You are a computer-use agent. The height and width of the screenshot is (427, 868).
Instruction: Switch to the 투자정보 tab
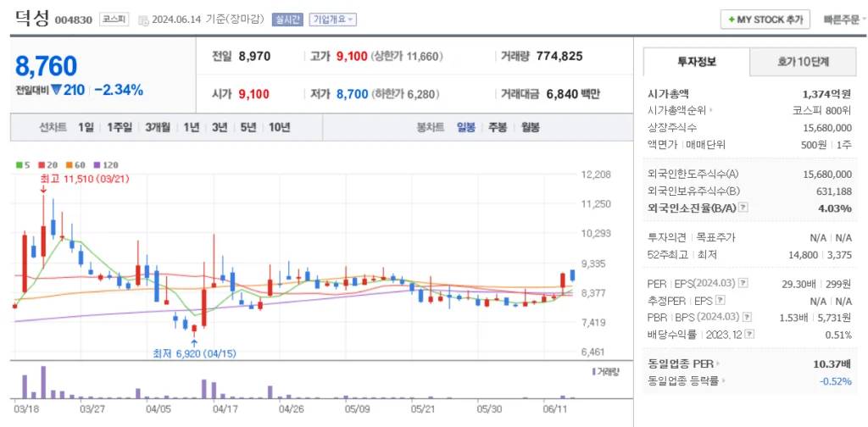coord(697,61)
